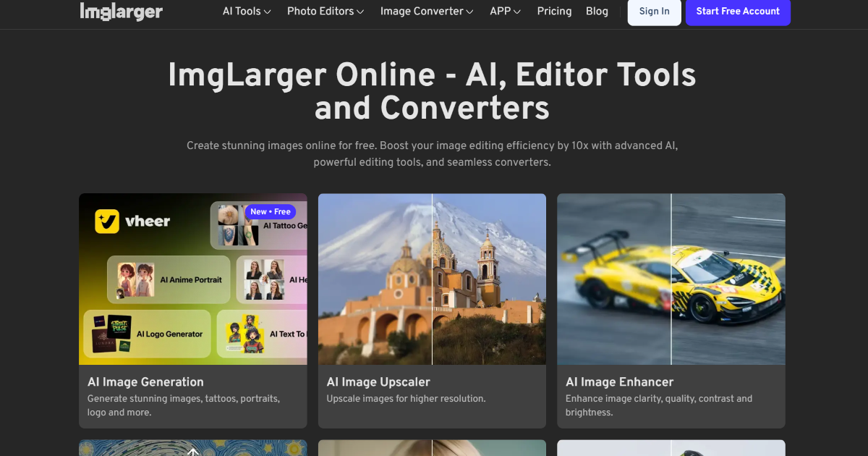The width and height of the screenshot is (868, 456).
Task: Select the AI Anime Portrait tile
Action: pyautogui.click(x=169, y=279)
